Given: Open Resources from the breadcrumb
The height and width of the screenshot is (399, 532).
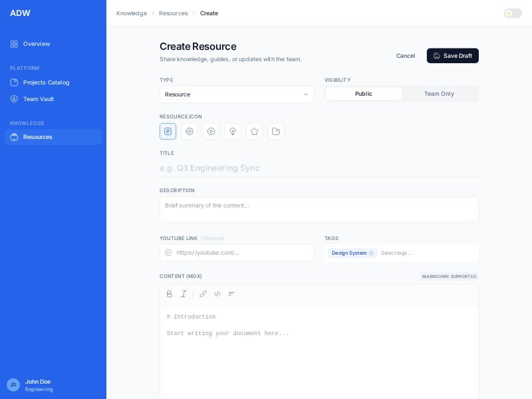Looking at the screenshot, I should click(174, 13).
